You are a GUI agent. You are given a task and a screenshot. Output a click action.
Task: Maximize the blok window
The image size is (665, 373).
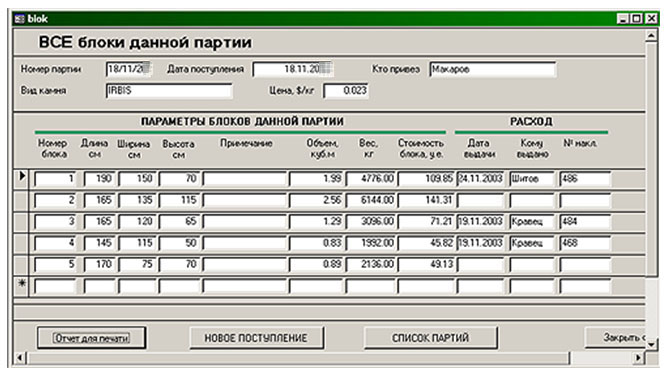pos(637,19)
